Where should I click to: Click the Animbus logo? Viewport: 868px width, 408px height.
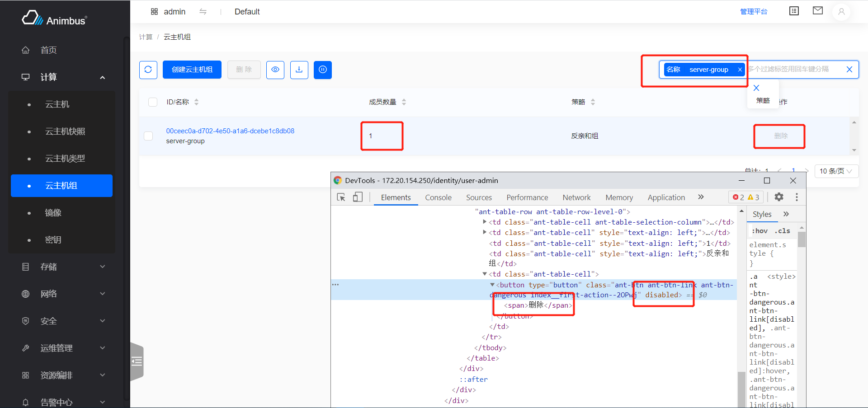point(55,19)
